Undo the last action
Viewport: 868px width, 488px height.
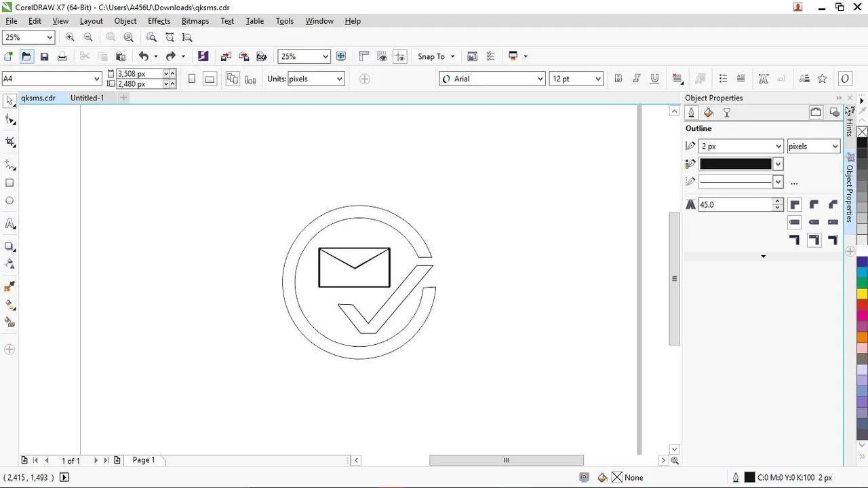144,56
